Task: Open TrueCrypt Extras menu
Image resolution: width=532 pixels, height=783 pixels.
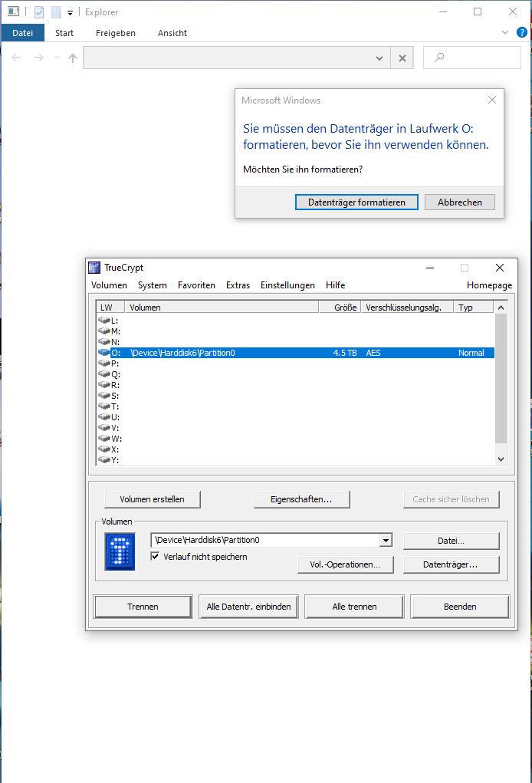Action: click(238, 285)
